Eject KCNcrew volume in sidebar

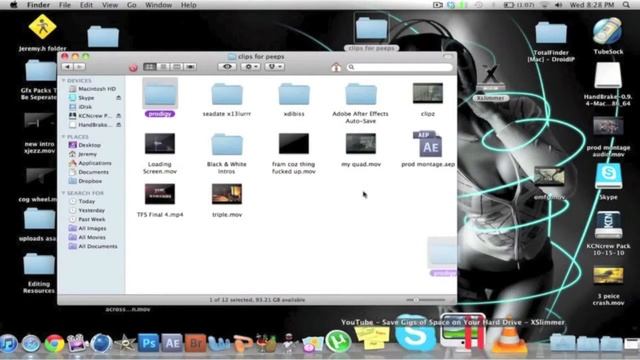point(118,116)
